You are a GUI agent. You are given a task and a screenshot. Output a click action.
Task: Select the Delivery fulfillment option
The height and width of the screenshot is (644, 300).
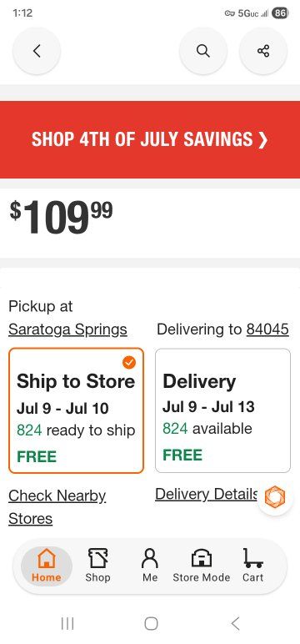pyautogui.click(x=222, y=410)
